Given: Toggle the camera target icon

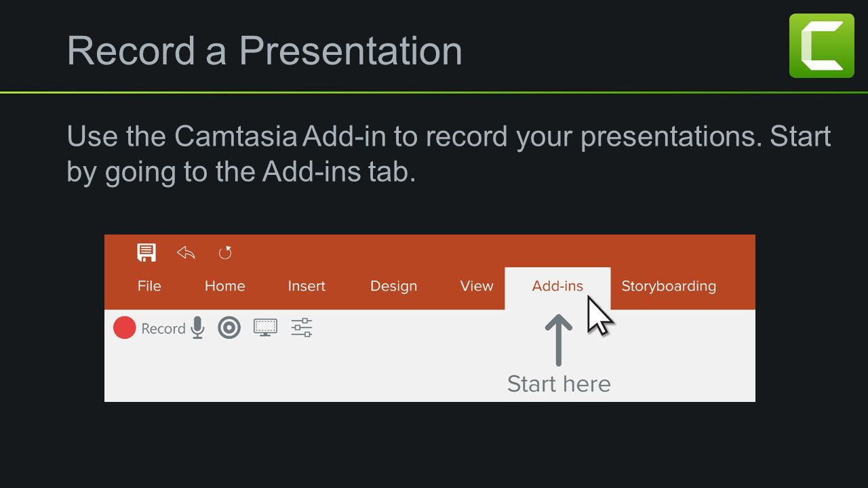Looking at the screenshot, I should [x=229, y=328].
